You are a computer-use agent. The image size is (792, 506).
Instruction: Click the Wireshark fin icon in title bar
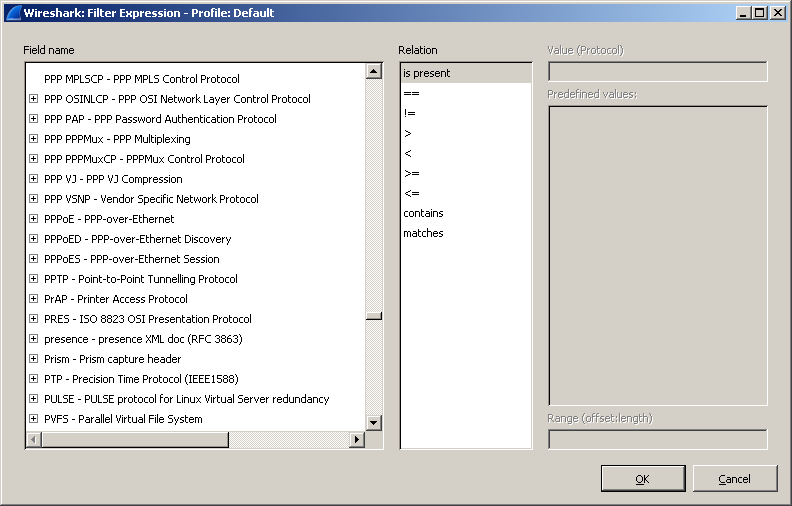[x=14, y=13]
